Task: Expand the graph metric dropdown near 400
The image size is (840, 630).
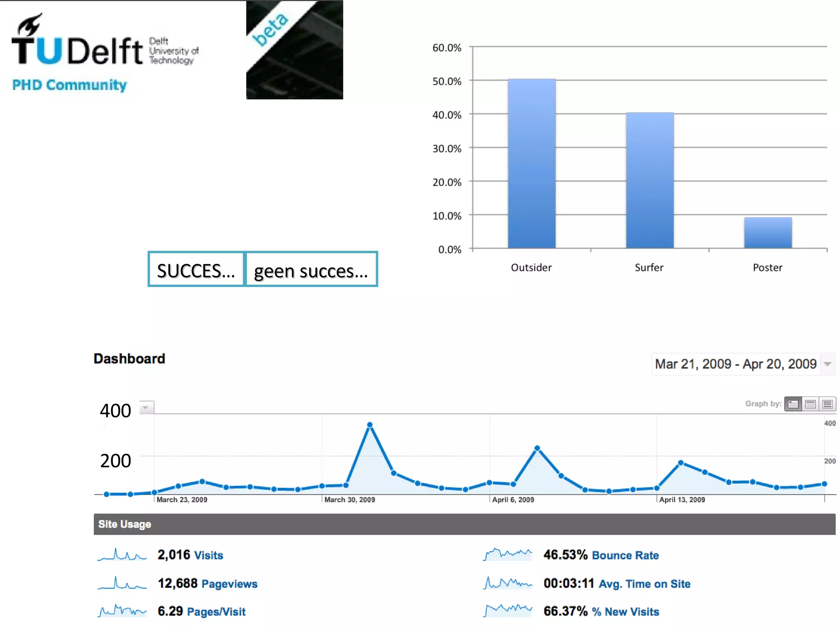Action: [x=146, y=408]
